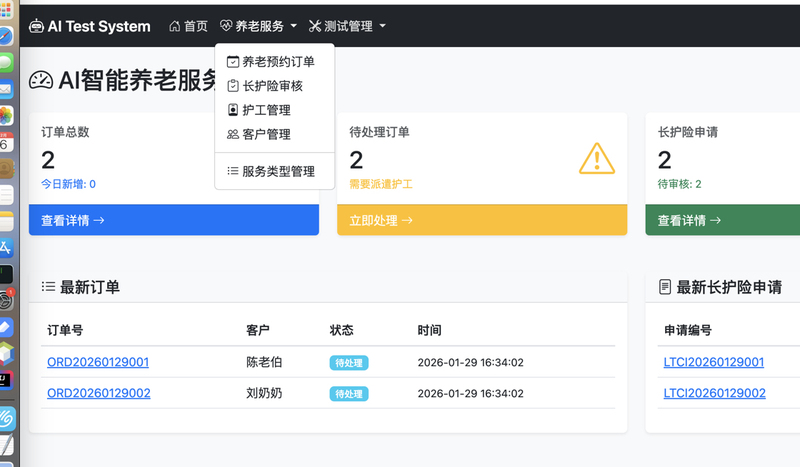The image size is (800, 467).
Task: Click the home icon beside 首页
Action: [x=174, y=26]
